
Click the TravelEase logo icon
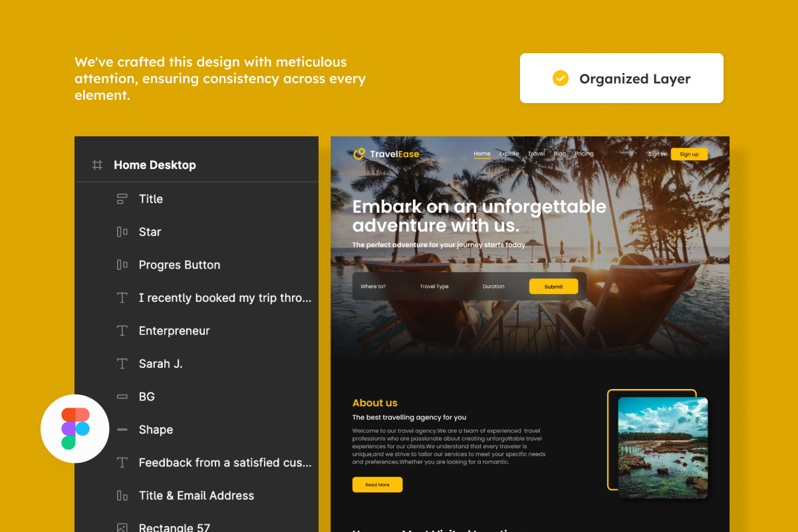click(x=360, y=154)
